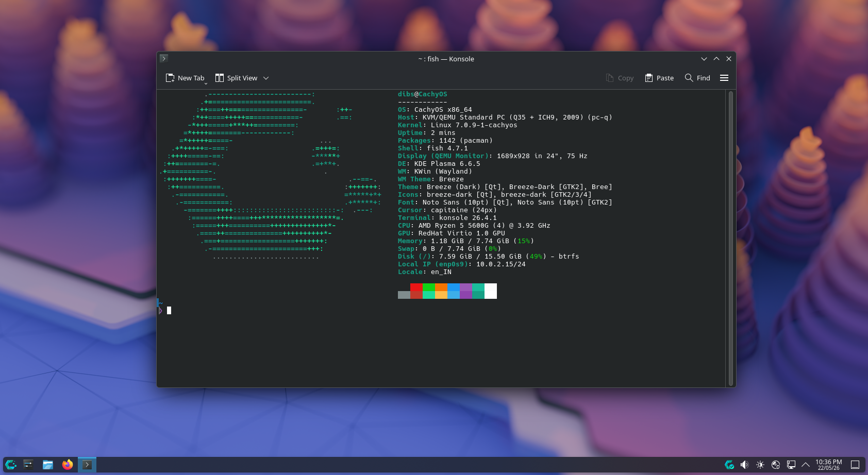The image size is (868, 475).
Task: Click the Konsole vertical scrollbar
Action: coord(730,238)
